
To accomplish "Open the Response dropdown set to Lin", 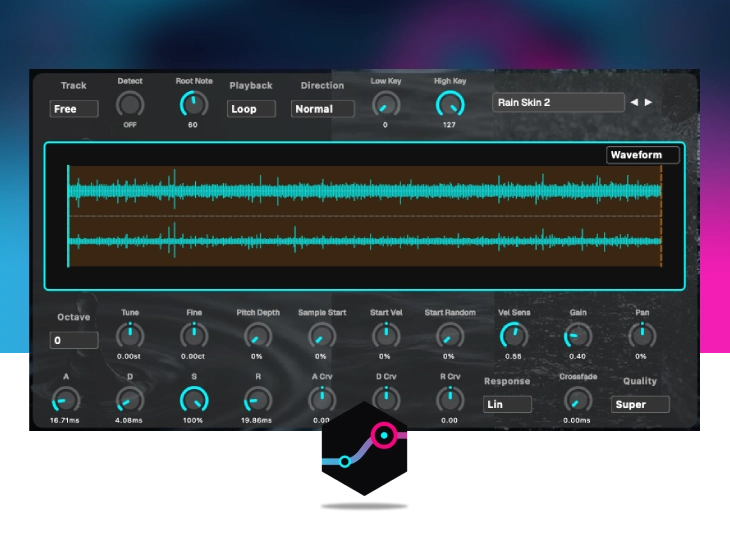I will point(507,404).
